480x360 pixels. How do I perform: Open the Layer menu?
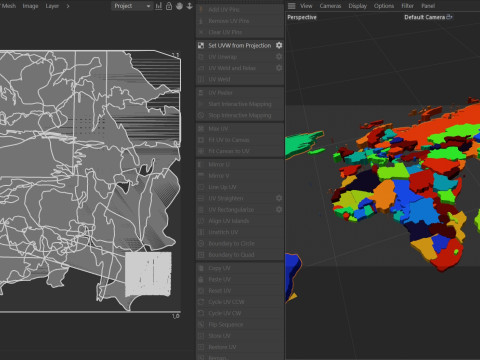[52, 6]
